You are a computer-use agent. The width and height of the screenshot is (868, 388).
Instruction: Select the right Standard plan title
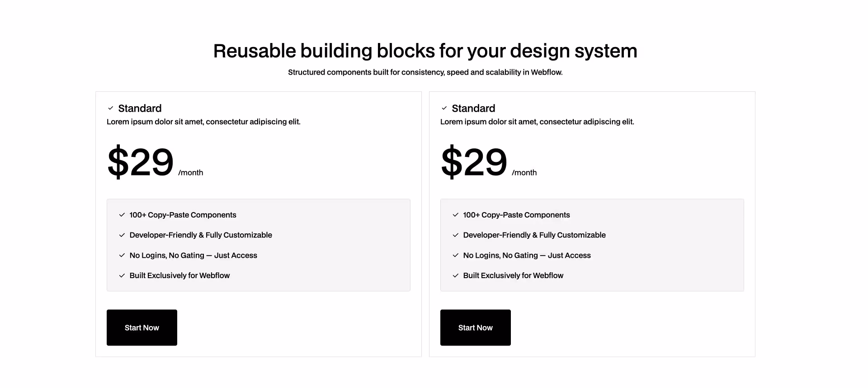[473, 108]
